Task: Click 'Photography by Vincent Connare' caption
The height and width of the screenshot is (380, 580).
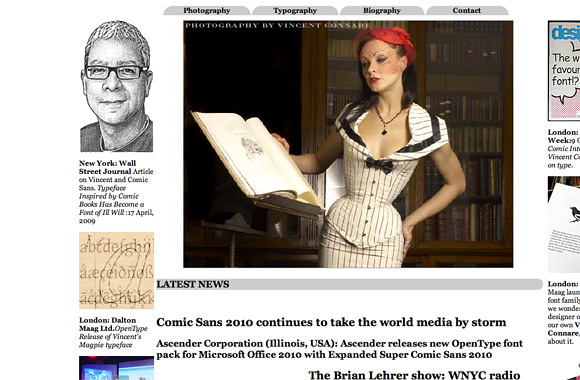Action: [278, 25]
